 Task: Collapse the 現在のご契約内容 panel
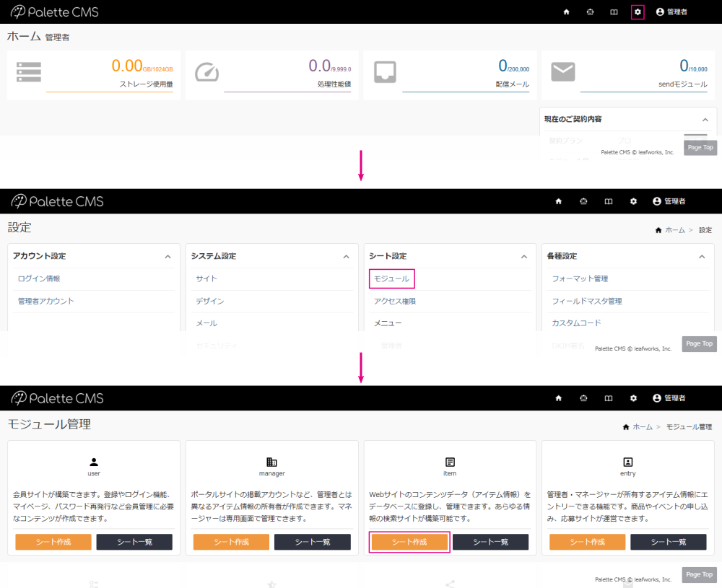(x=705, y=119)
